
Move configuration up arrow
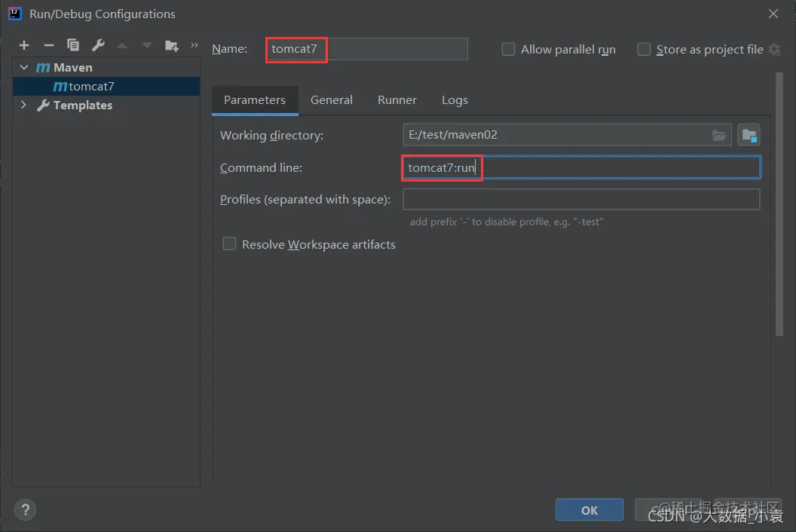click(x=122, y=45)
